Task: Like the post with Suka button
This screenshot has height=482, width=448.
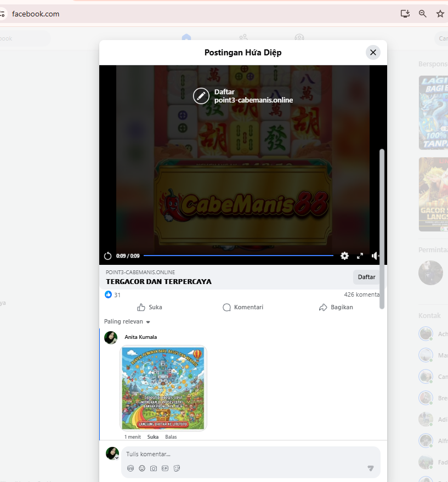Action: [150, 307]
